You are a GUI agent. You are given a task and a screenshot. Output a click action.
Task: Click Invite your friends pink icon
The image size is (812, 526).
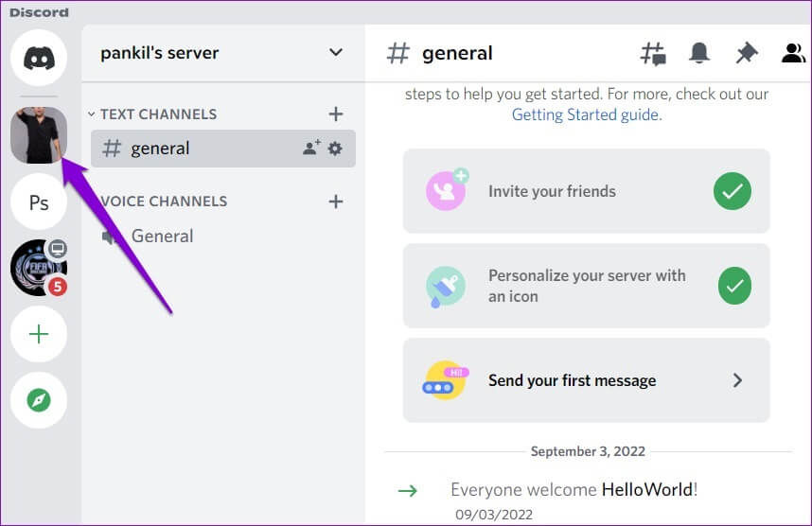[447, 190]
